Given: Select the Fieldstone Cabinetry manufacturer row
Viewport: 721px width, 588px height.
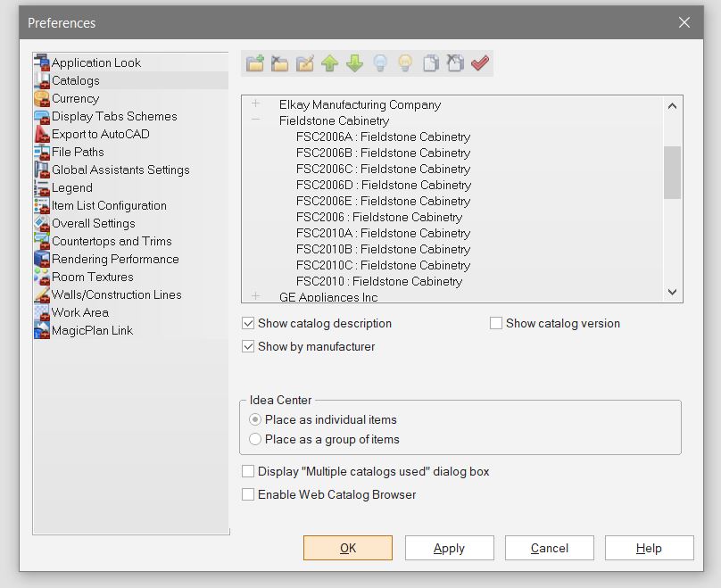Looking at the screenshot, I should click(x=335, y=121).
